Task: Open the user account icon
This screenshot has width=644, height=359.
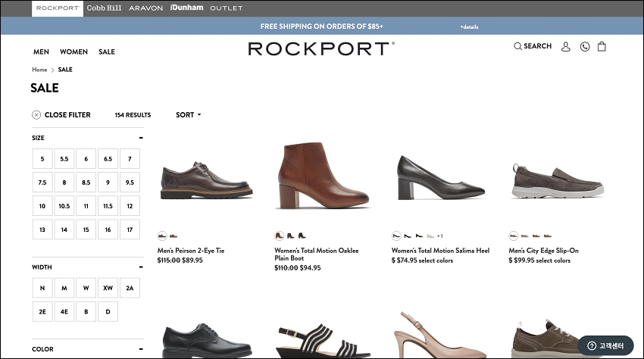Action: tap(565, 46)
